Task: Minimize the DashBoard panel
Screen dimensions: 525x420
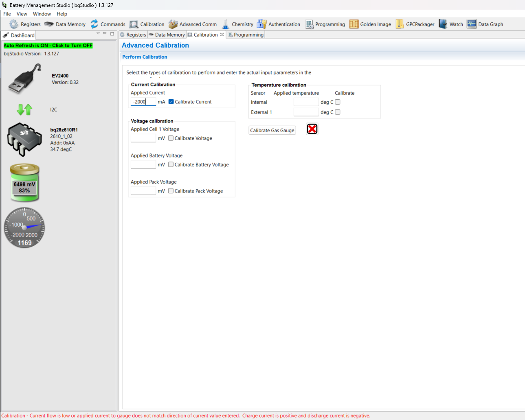Action: point(105,33)
